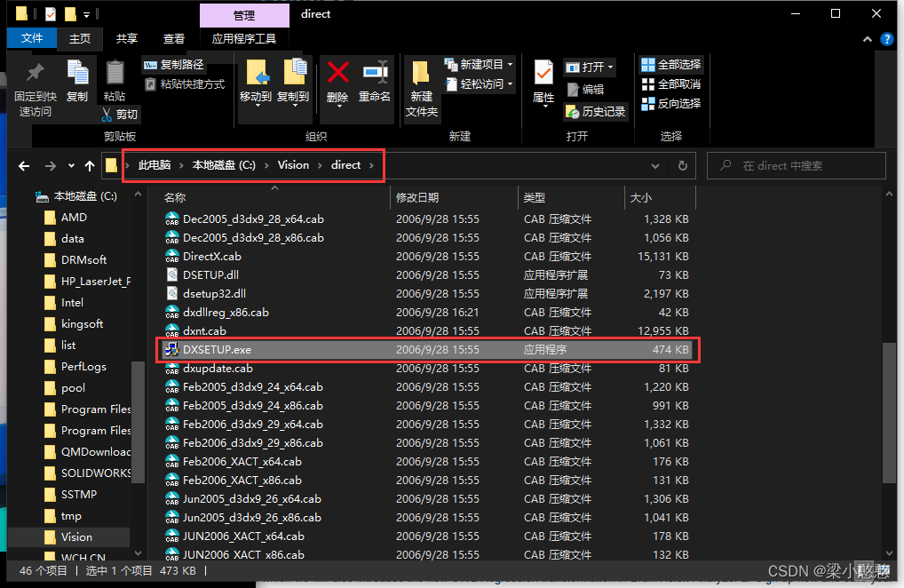Open the 文件 (File) menu
904x588 pixels.
tap(32, 38)
